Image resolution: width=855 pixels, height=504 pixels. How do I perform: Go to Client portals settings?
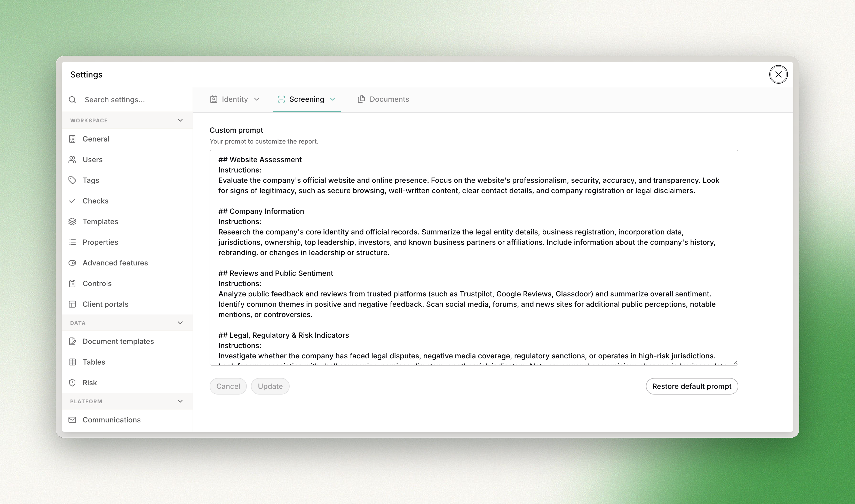[x=127, y=304]
